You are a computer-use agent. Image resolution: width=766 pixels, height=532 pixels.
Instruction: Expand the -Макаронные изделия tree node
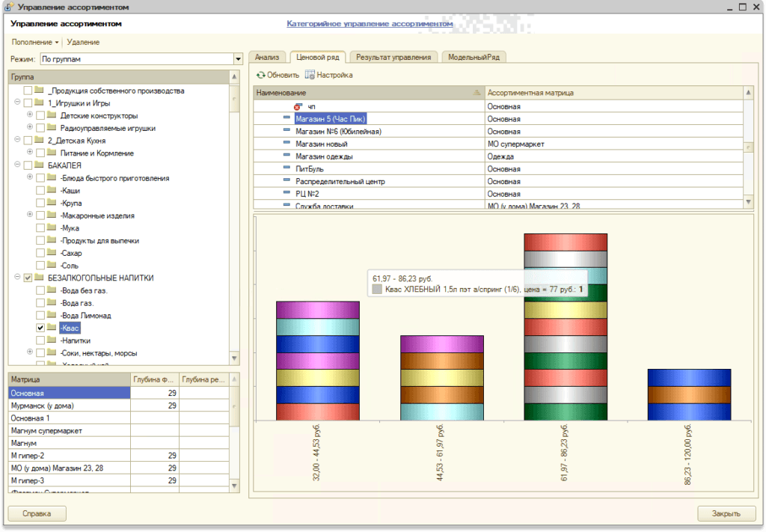coord(30,215)
